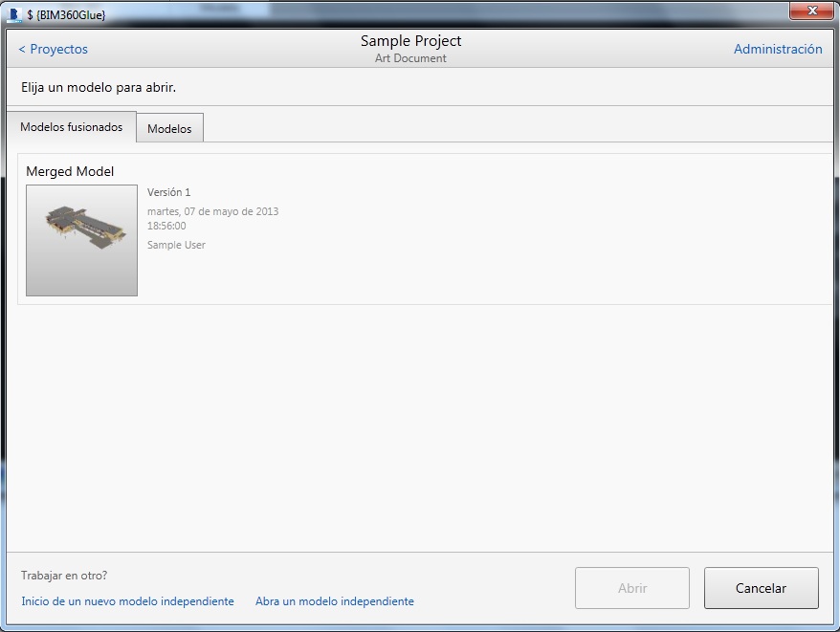The height and width of the screenshot is (632, 840).
Task: Click the Versión 1 label
Action: [168, 192]
